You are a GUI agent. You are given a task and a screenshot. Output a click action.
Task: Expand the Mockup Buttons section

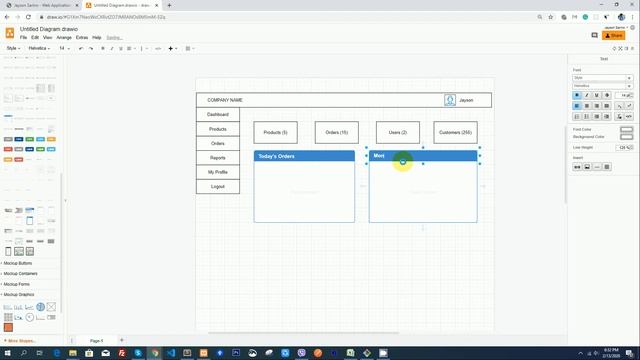point(17,263)
